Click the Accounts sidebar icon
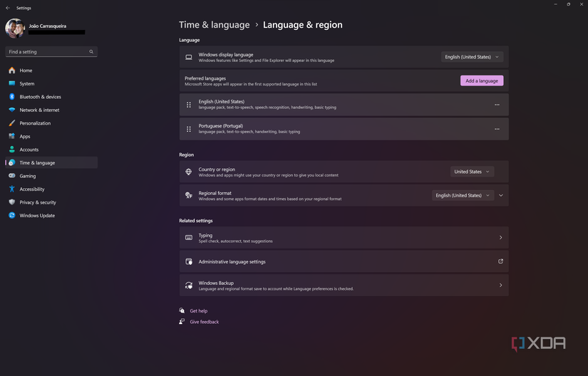588x376 pixels. 12,150
